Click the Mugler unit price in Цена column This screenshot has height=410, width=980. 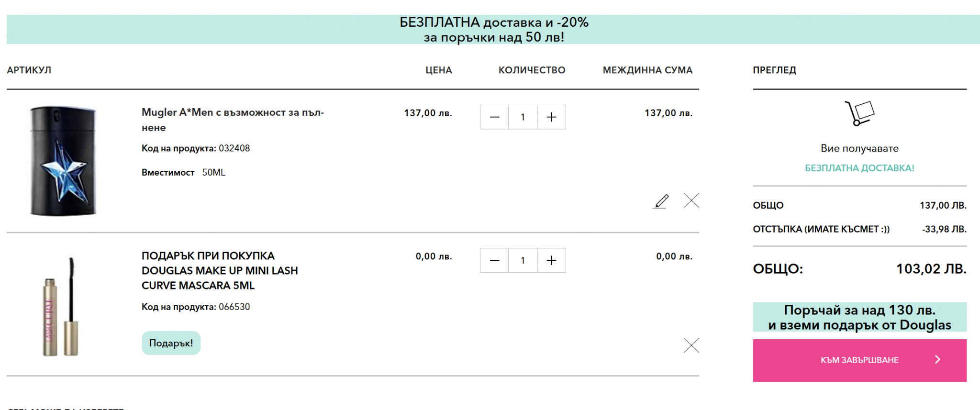tap(428, 113)
